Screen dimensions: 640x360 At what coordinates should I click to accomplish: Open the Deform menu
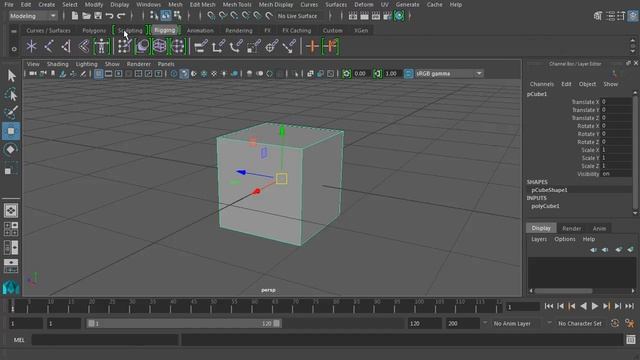click(x=363, y=4)
